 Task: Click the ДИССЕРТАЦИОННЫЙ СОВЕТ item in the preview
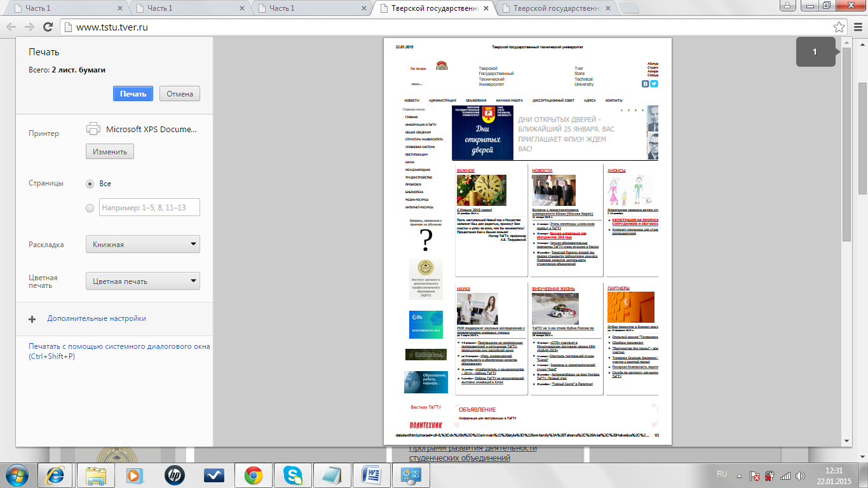553,100
